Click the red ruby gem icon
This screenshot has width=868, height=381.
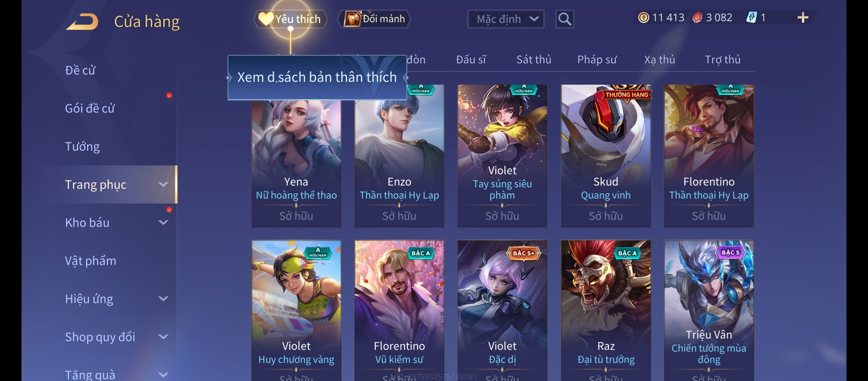tap(697, 17)
